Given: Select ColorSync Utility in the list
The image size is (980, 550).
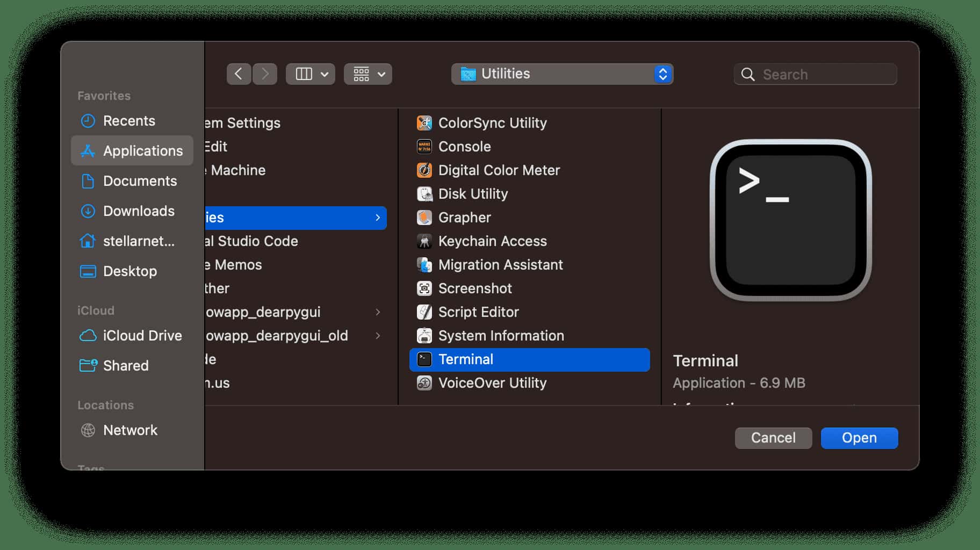Looking at the screenshot, I should 530,123.
